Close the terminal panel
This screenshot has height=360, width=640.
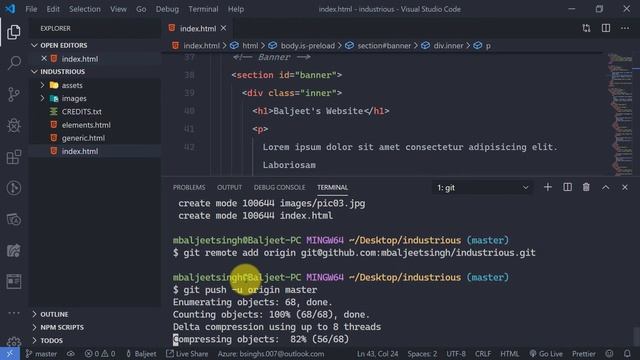[x=625, y=187]
